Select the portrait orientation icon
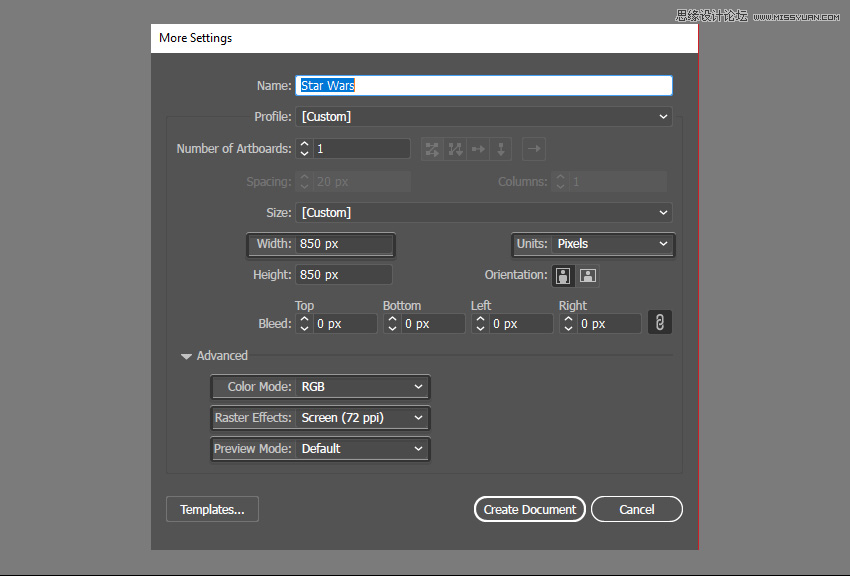This screenshot has width=850, height=576. click(x=563, y=276)
